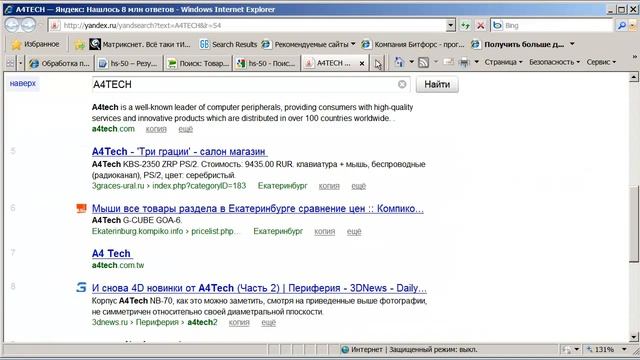
Task: Open Получить больше д... favorites link
Action: (518, 44)
